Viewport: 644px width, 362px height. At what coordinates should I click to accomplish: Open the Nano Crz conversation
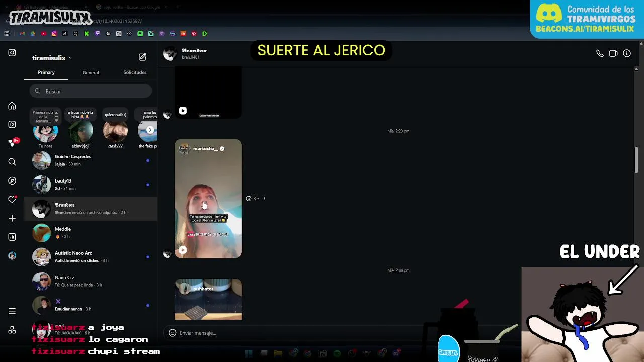[x=91, y=281]
